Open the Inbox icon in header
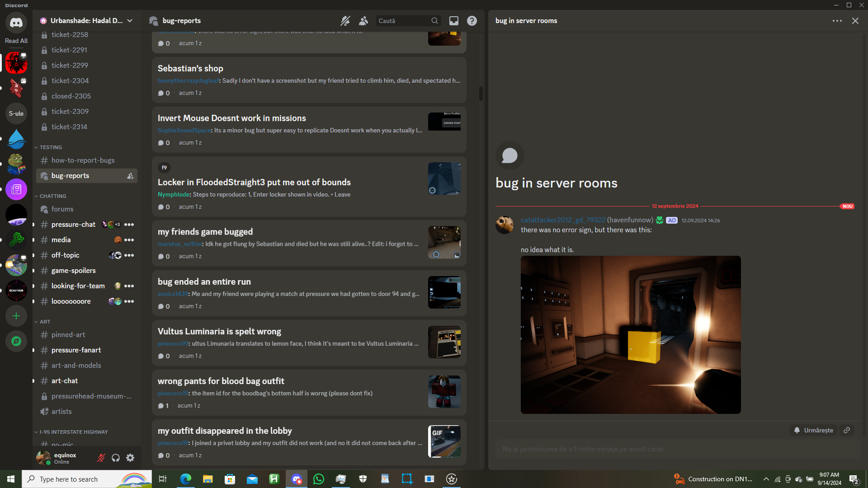 point(453,21)
